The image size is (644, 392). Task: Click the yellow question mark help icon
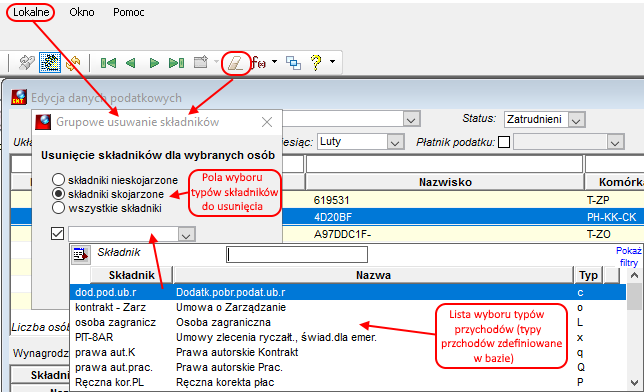tap(316, 62)
